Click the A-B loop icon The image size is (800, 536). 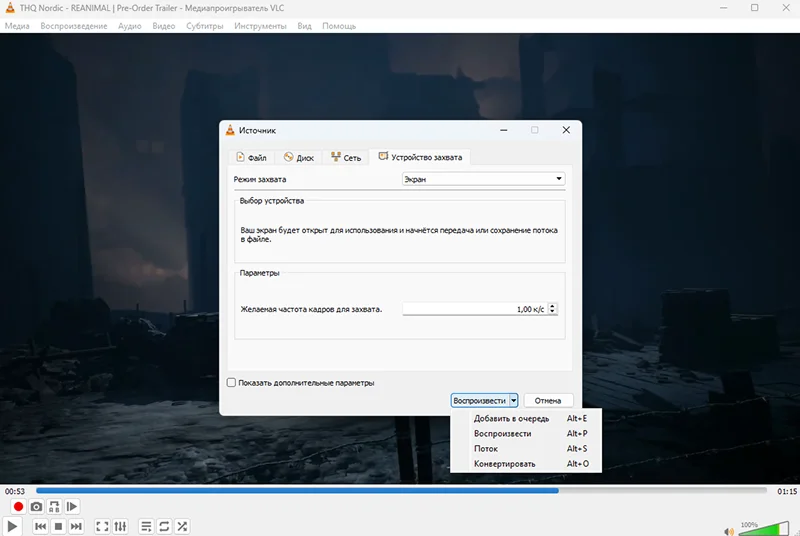(54, 507)
